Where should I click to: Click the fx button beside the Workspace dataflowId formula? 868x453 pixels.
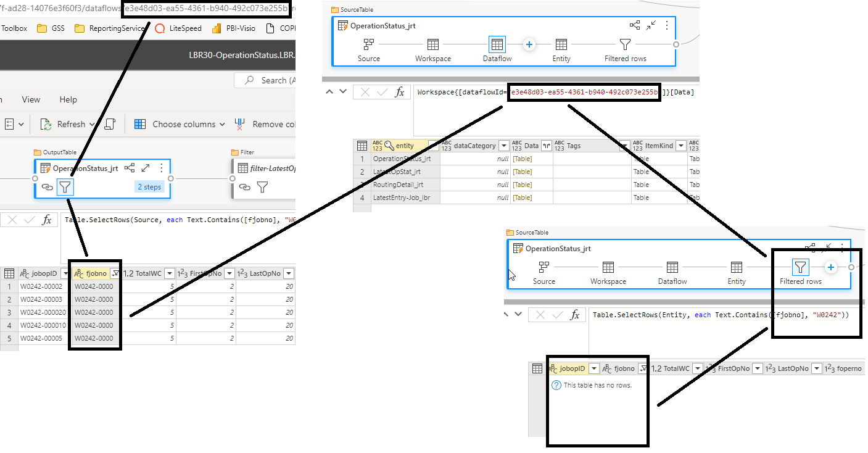(400, 92)
